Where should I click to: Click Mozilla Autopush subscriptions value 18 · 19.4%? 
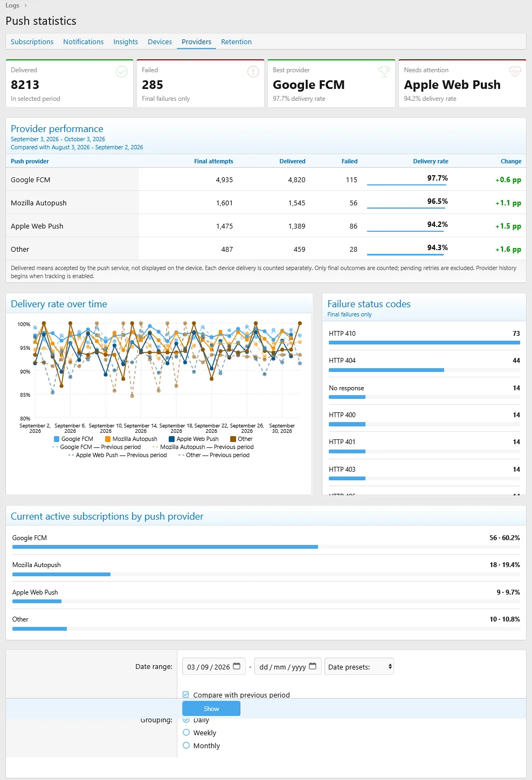click(505, 565)
